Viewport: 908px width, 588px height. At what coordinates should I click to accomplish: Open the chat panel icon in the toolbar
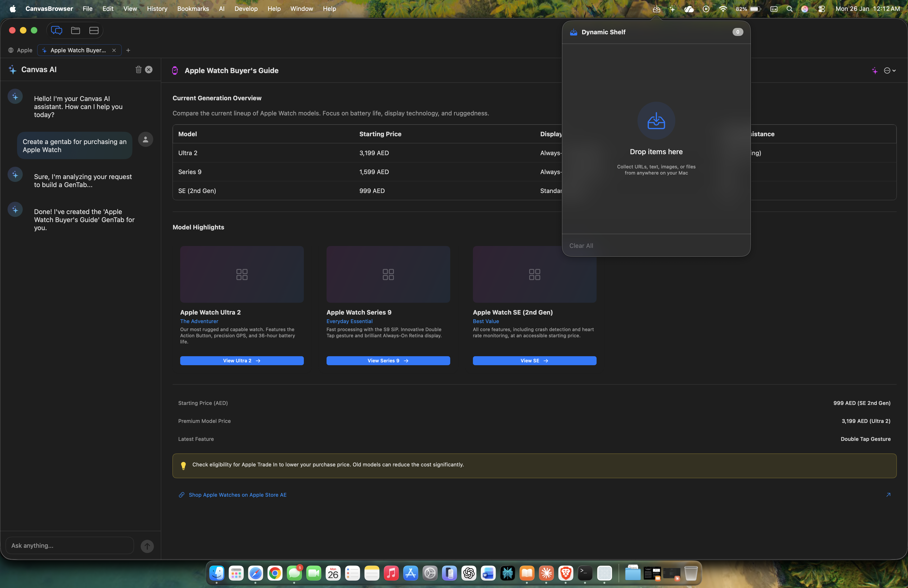pos(57,31)
